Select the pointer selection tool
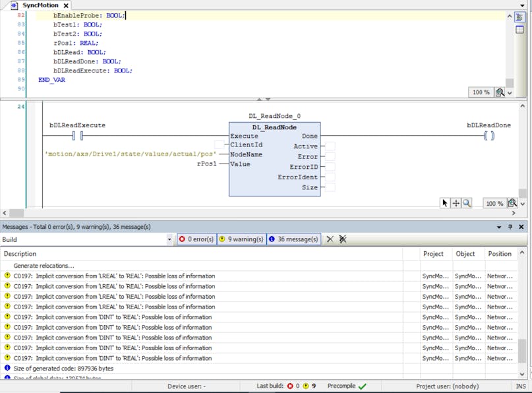 pos(445,203)
